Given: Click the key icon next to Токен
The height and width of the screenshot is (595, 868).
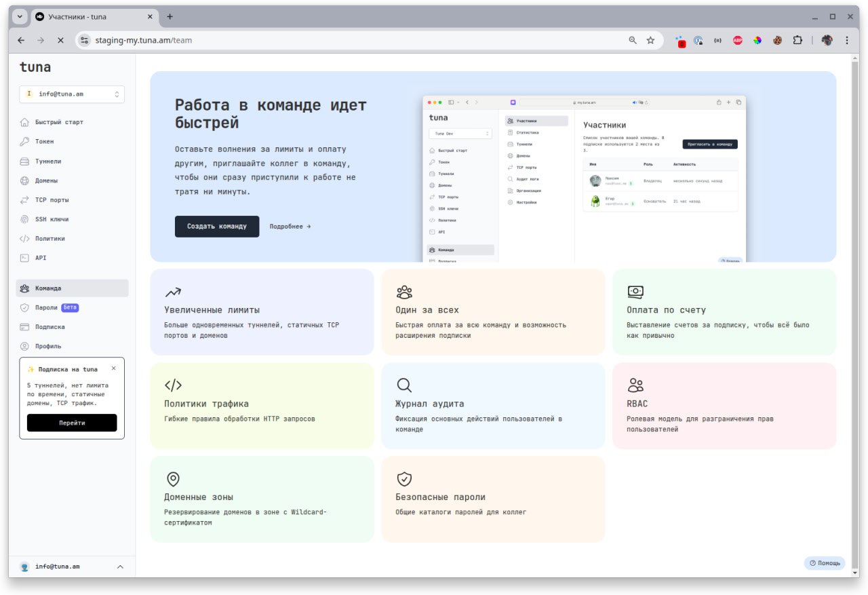Looking at the screenshot, I should 24,142.
